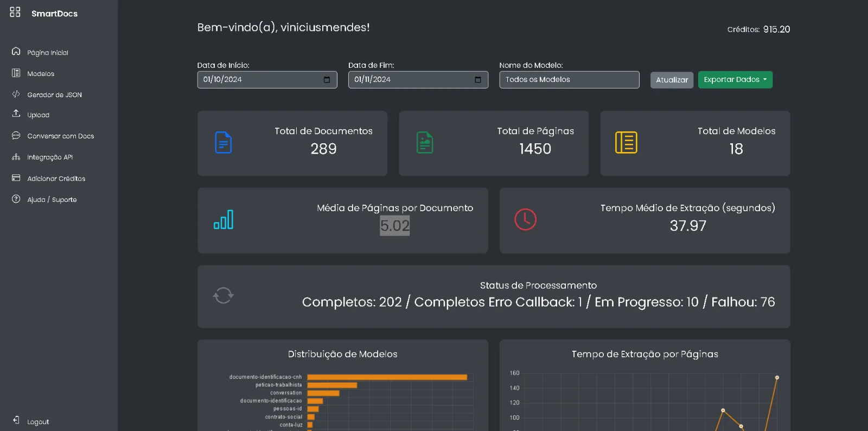Viewport: 868px width, 431px height.
Task: Click the highest data point on the line chart
Action: pos(777,377)
